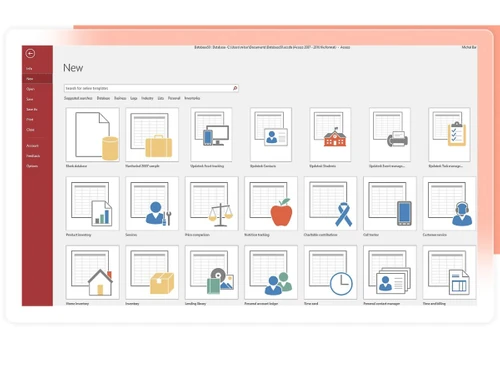The width and height of the screenshot is (500, 375).
Task: Click the search for online templates field
Action: click(151, 88)
